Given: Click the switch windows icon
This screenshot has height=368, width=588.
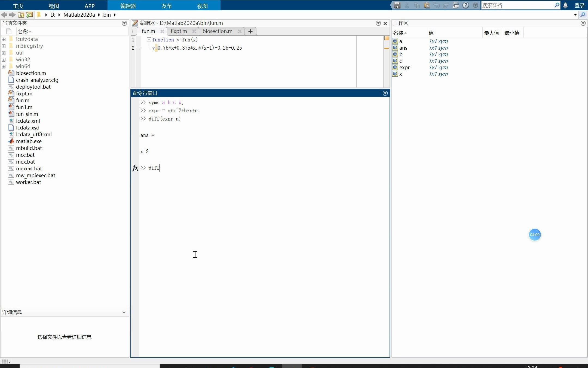Looking at the screenshot, I should tap(456, 5).
